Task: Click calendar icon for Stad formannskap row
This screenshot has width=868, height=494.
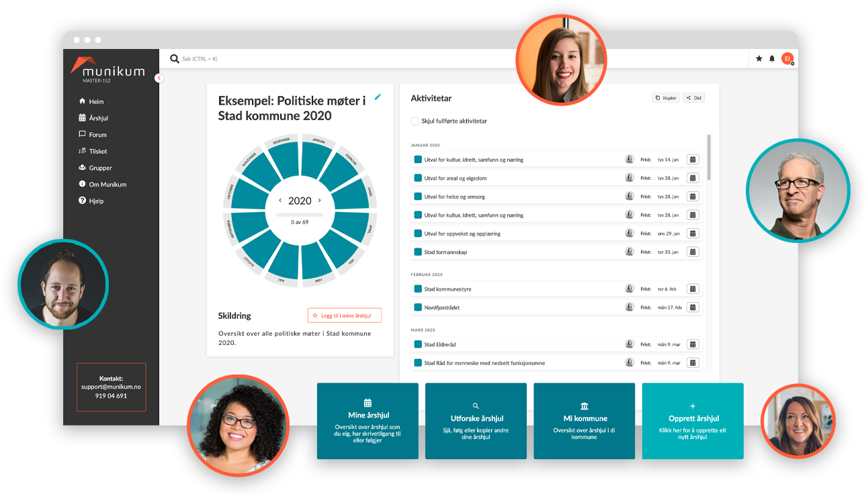Action: [x=693, y=252]
